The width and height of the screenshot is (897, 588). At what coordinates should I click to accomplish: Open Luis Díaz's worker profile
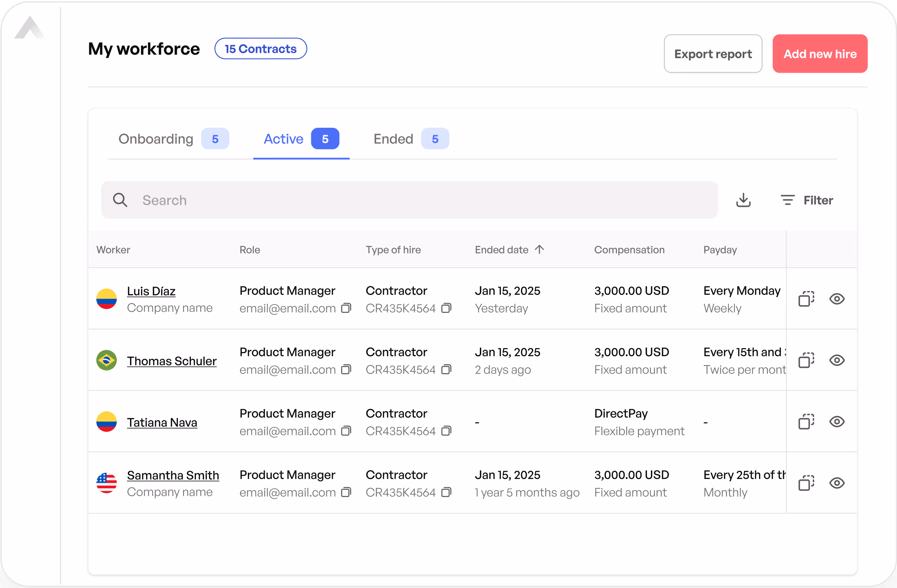(151, 291)
